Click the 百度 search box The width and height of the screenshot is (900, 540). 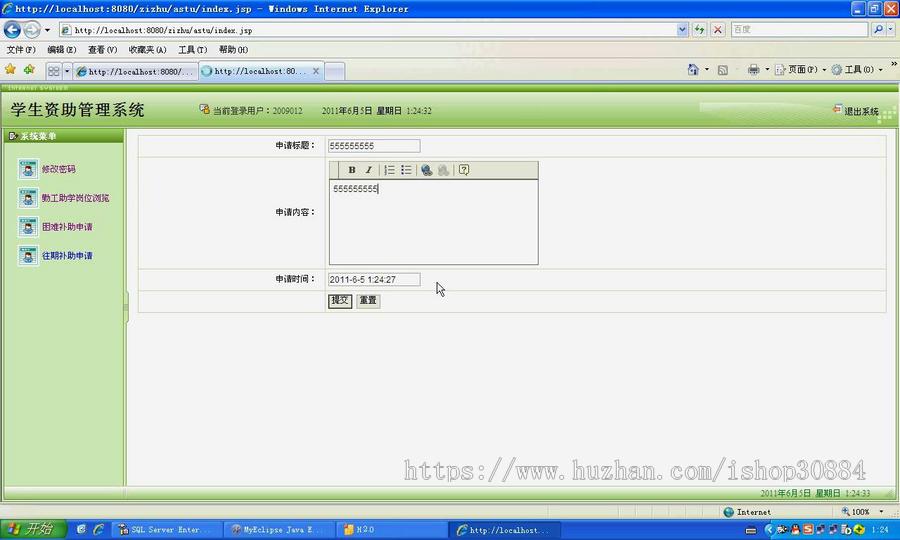tap(799, 29)
